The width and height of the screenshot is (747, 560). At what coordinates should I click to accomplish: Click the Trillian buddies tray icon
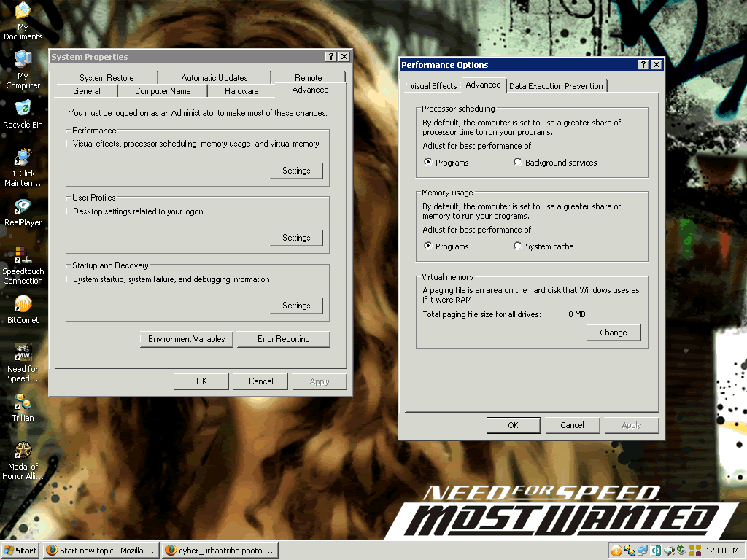coord(630,551)
